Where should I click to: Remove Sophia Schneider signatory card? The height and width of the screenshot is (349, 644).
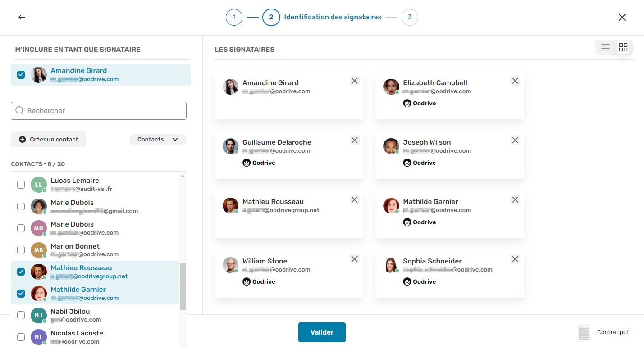(x=515, y=259)
